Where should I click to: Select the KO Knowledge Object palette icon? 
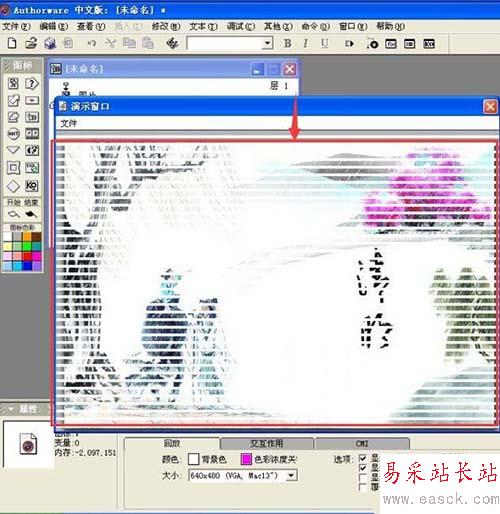(x=32, y=186)
